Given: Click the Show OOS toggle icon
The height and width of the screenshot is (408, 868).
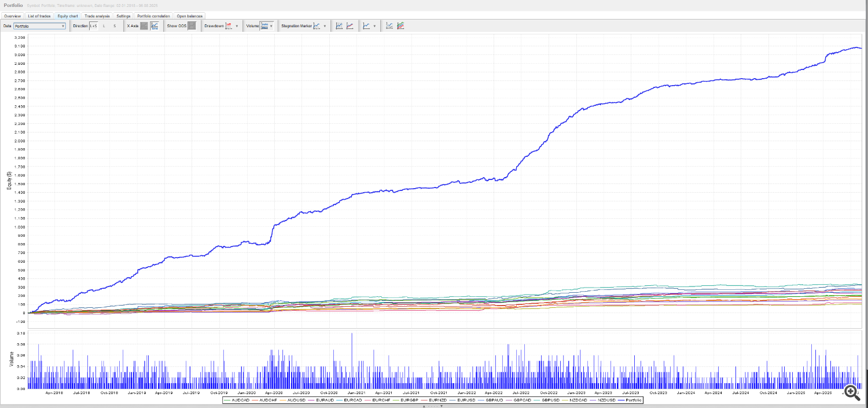Looking at the screenshot, I should pos(192,26).
